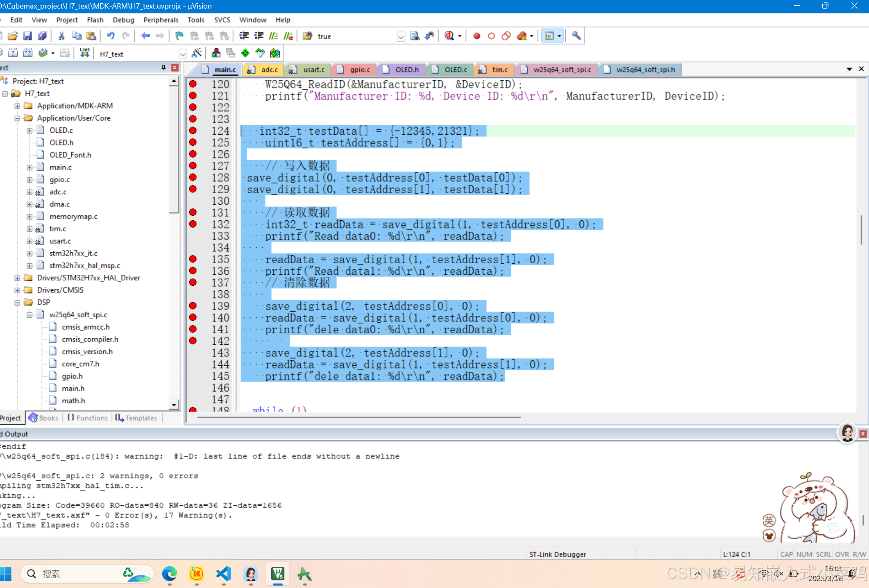
Task: Open Options for Target magic wand icon
Action: pos(197,53)
